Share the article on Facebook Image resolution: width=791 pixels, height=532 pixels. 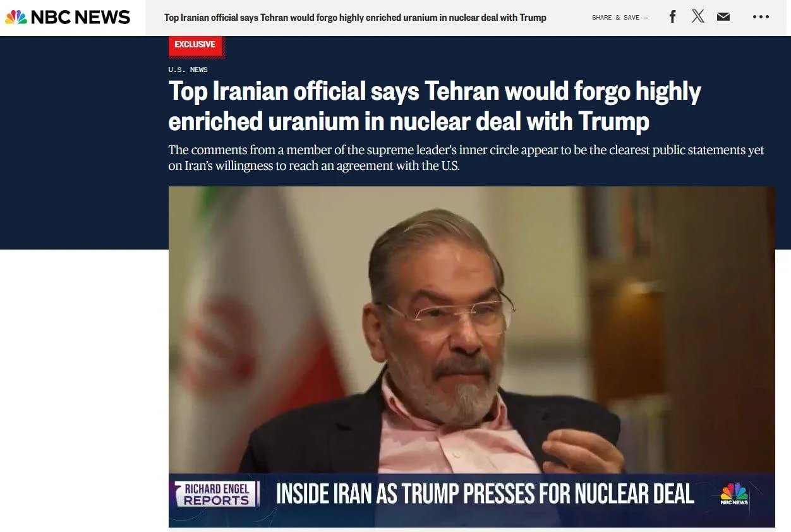(x=672, y=17)
